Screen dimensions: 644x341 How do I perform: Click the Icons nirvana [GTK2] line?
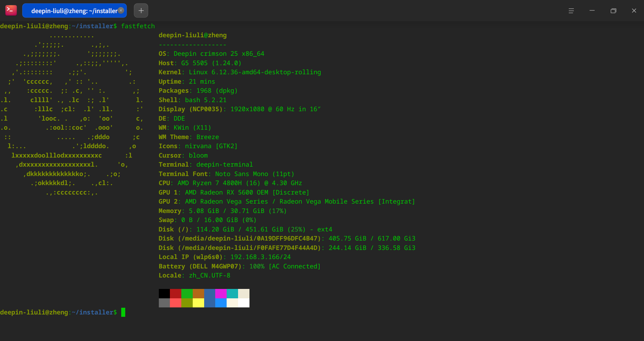click(x=198, y=146)
